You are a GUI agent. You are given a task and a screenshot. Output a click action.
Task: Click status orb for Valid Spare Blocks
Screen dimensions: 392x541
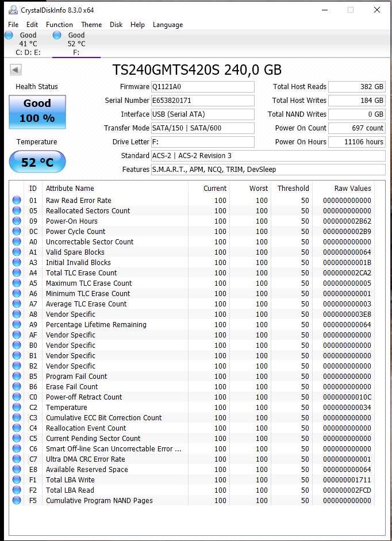pos(17,252)
